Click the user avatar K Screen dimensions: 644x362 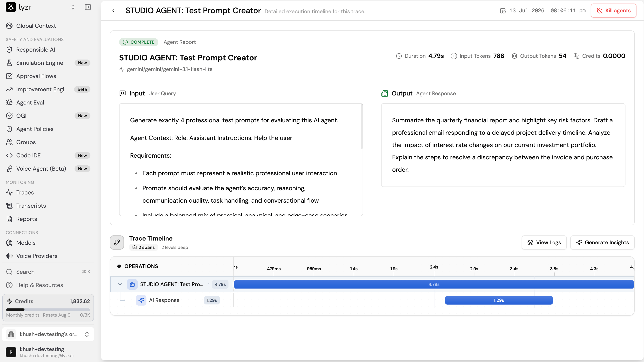tap(11, 352)
